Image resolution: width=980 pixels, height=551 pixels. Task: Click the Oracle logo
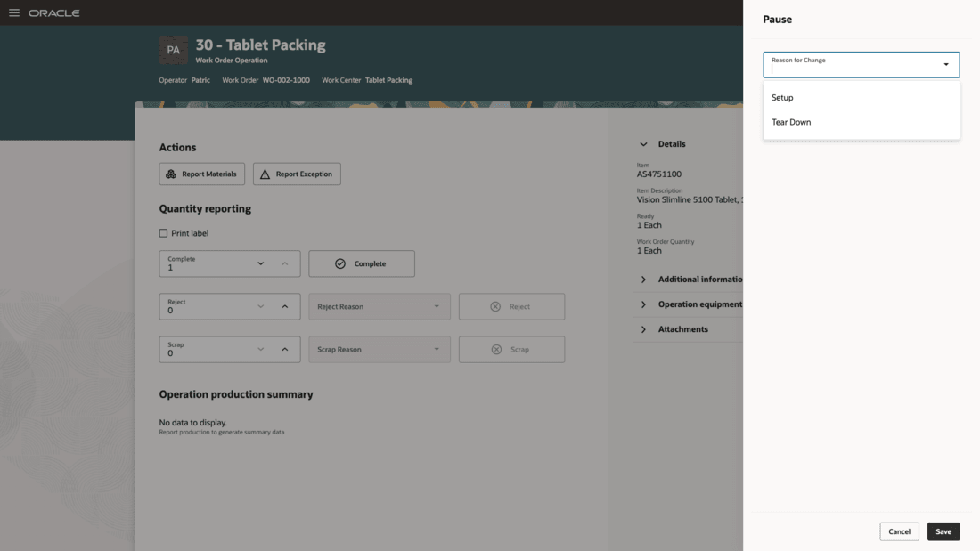[54, 13]
